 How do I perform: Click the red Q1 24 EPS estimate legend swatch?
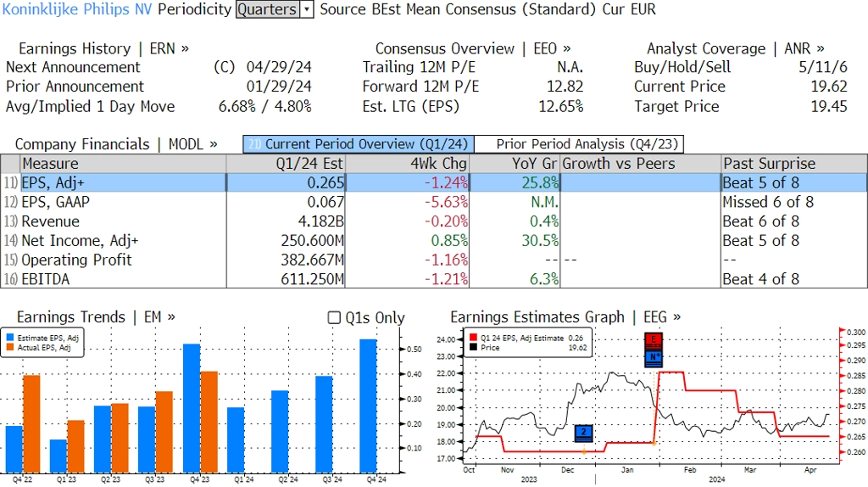tap(473, 338)
